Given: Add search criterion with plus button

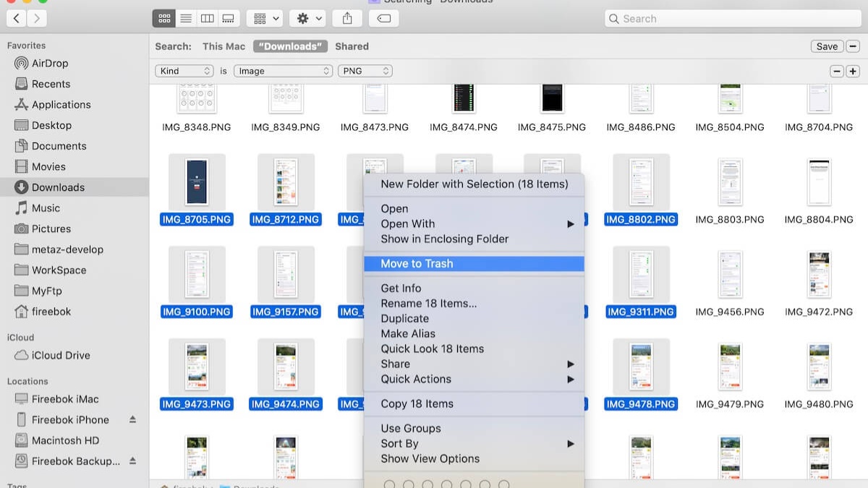Looking at the screenshot, I should 853,71.
